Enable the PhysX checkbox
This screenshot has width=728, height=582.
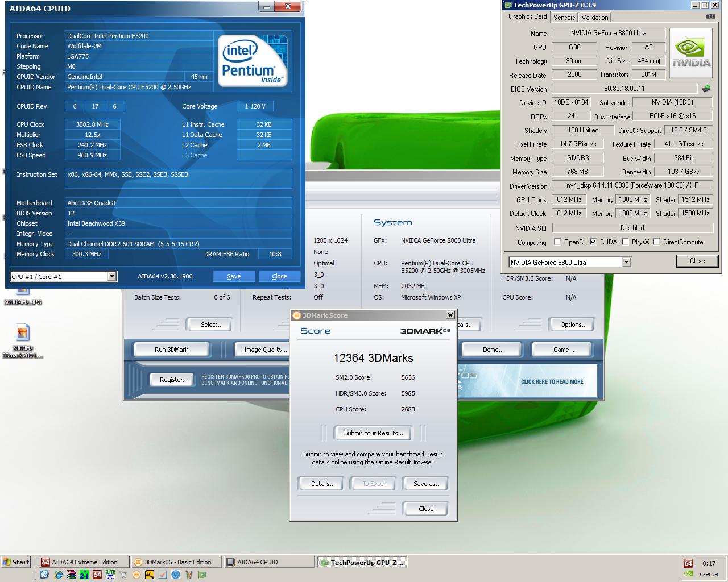625,242
